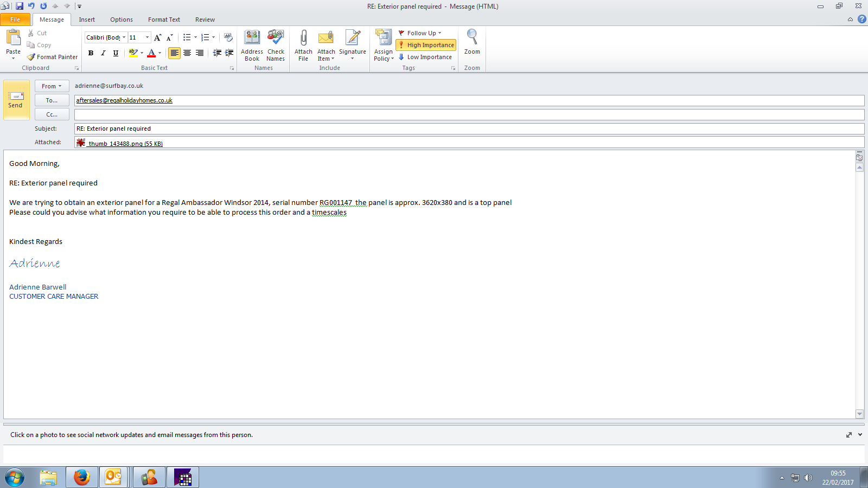Switch to the Insert tab
The image size is (868, 488).
click(87, 20)
